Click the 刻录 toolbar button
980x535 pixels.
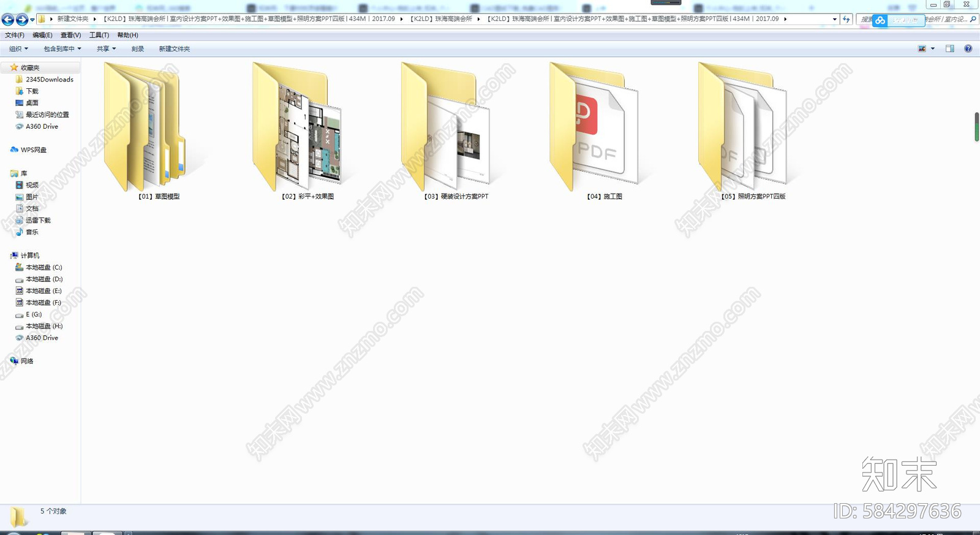click(x=138, y=48)
